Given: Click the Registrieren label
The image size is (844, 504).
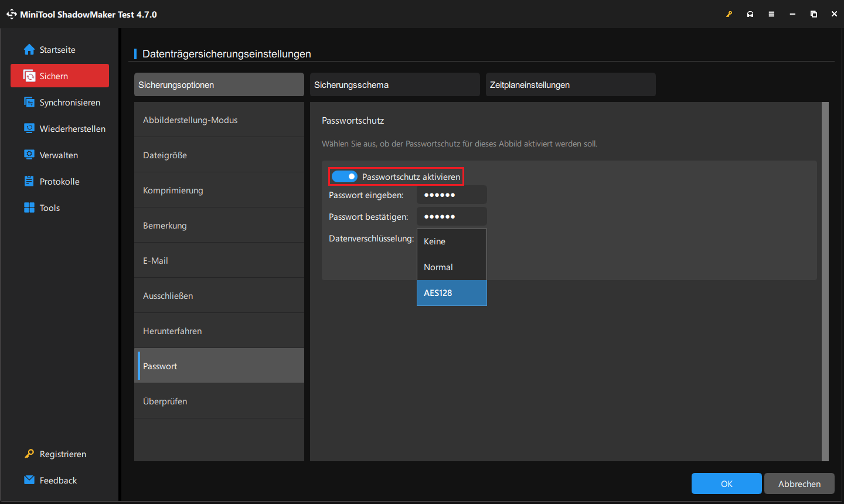Looking at the screenshot, I should 63,454.
